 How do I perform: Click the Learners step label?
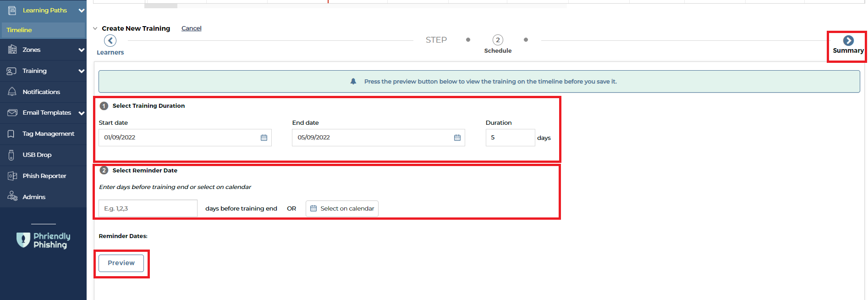(x=110, y=52)
